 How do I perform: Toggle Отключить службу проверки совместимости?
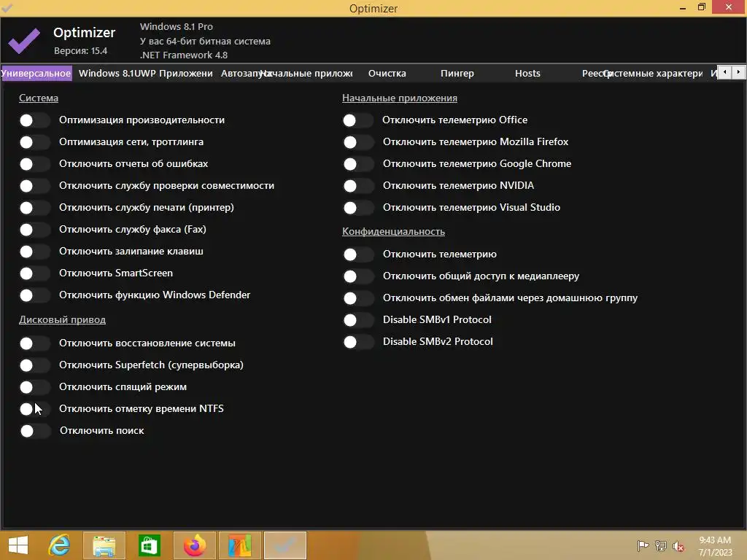34,186
